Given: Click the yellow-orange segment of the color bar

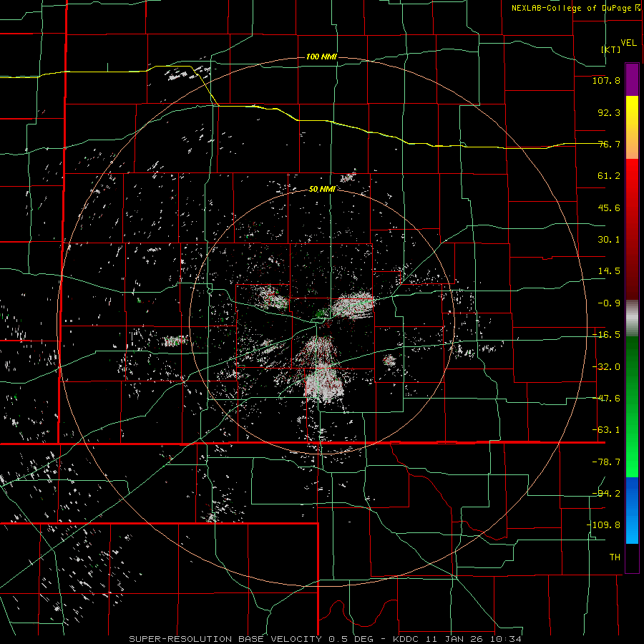Looking at the screenshot, I should click(632, 127).
